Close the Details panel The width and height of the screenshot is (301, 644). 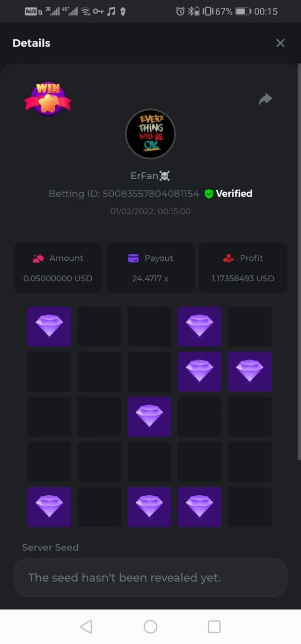[x=280, y=43]
